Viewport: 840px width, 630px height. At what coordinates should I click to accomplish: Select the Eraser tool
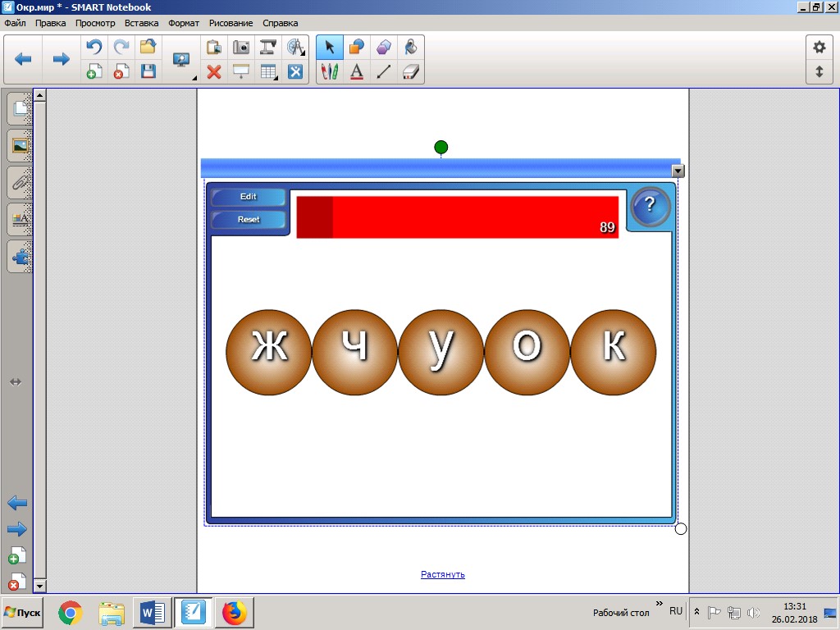click(x=411, y=72)
